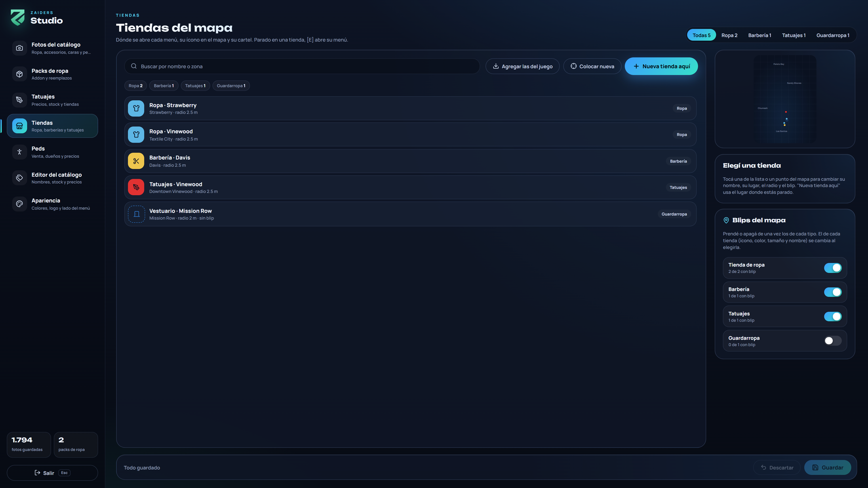Click the 2 packs de ropa card

[x=76, y=445]
